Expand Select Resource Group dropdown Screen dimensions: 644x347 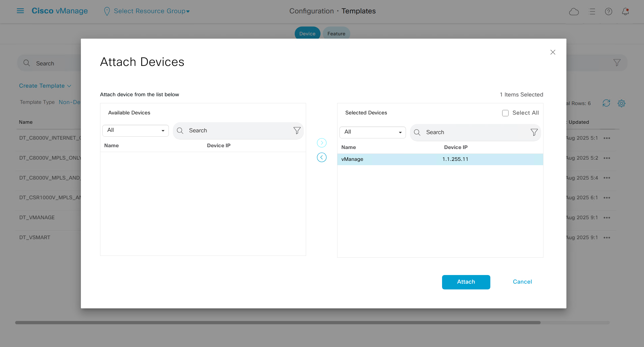[151, 11]
